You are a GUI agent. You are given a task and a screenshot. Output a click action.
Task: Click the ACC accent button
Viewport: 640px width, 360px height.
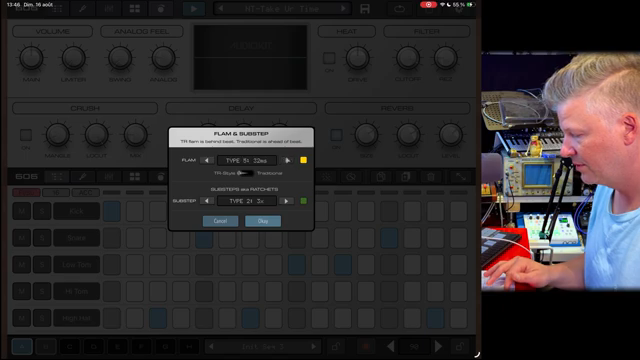pos(86,192)
